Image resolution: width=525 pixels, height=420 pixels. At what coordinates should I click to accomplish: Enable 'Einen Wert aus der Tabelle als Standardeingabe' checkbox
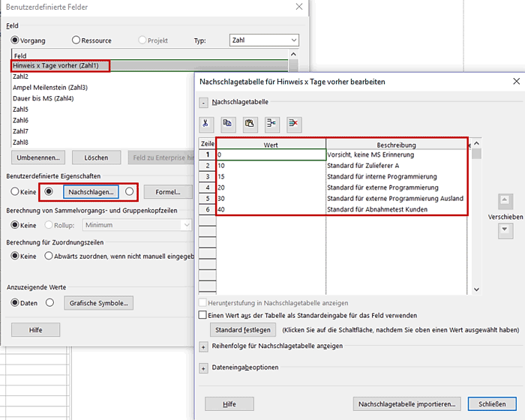[202, 316]
